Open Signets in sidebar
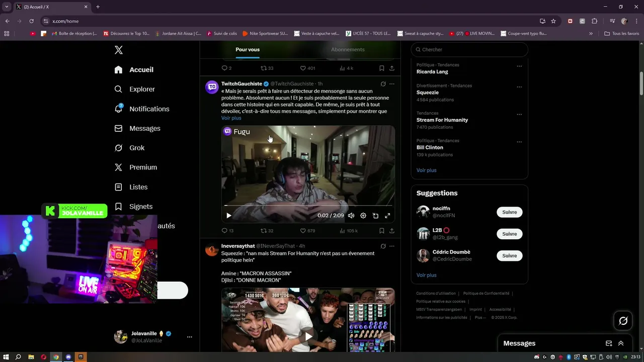Image resolution: width=644 pixels, height=362 pixels. (133, 207)
